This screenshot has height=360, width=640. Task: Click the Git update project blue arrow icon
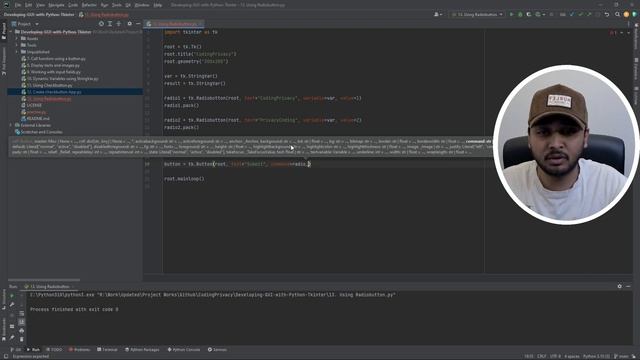coord(572,14)
